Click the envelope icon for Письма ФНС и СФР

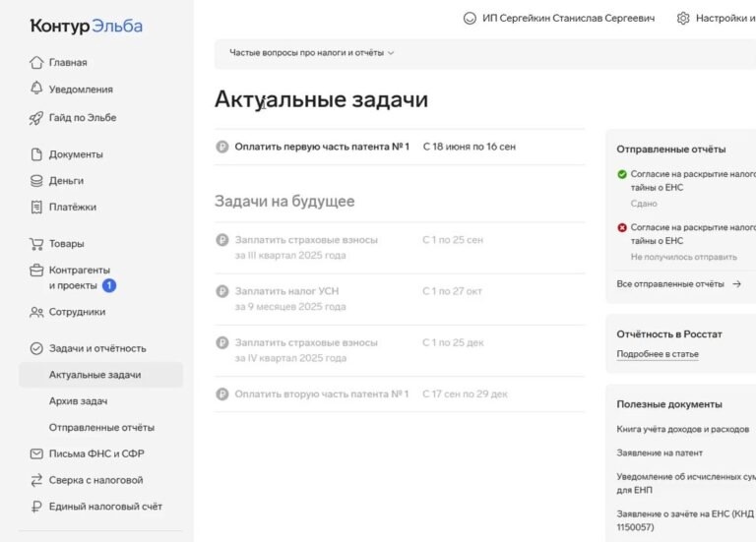[36, 453]
